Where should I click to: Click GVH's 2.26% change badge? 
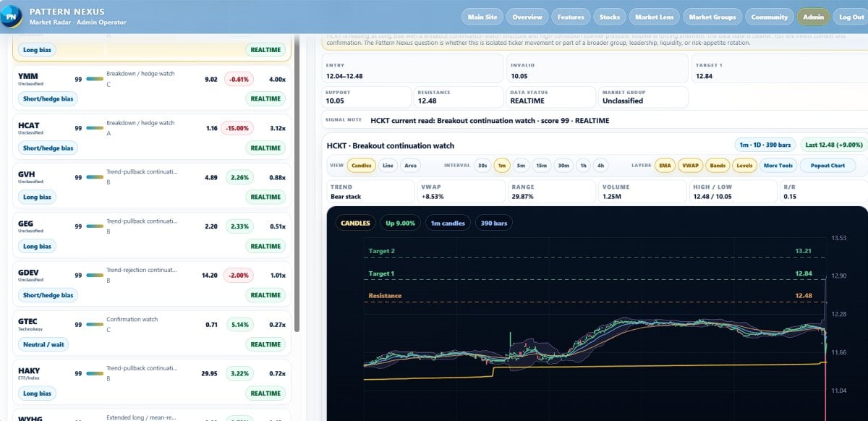(239, 177)
